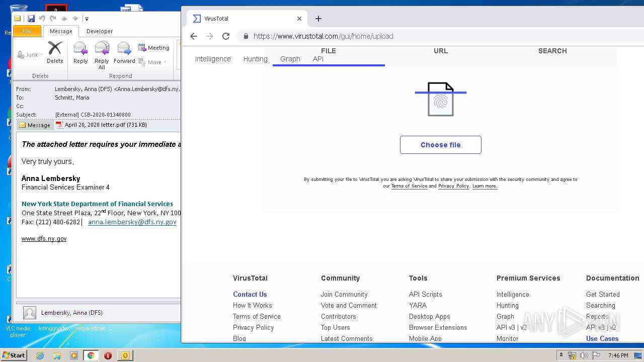Screen dimensions: 644x362
Task: Open the How It Works footer link
Action: pos(252,305)
